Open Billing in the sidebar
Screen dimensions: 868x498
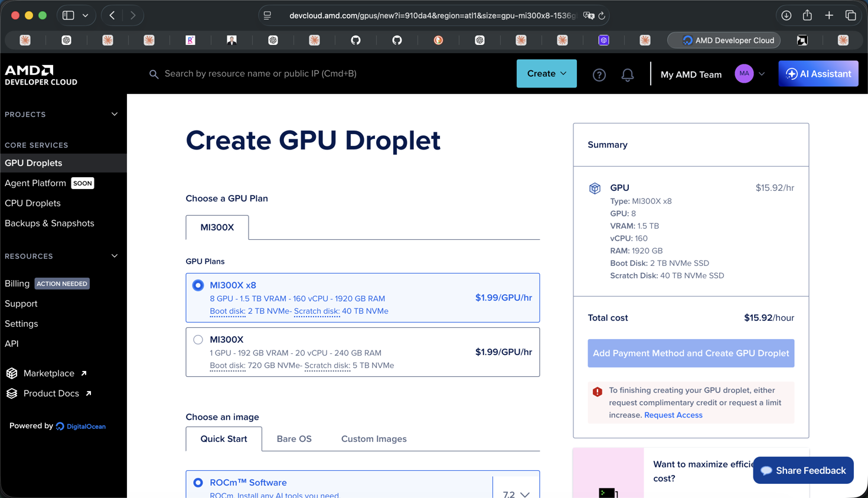(x=17, y=284)
